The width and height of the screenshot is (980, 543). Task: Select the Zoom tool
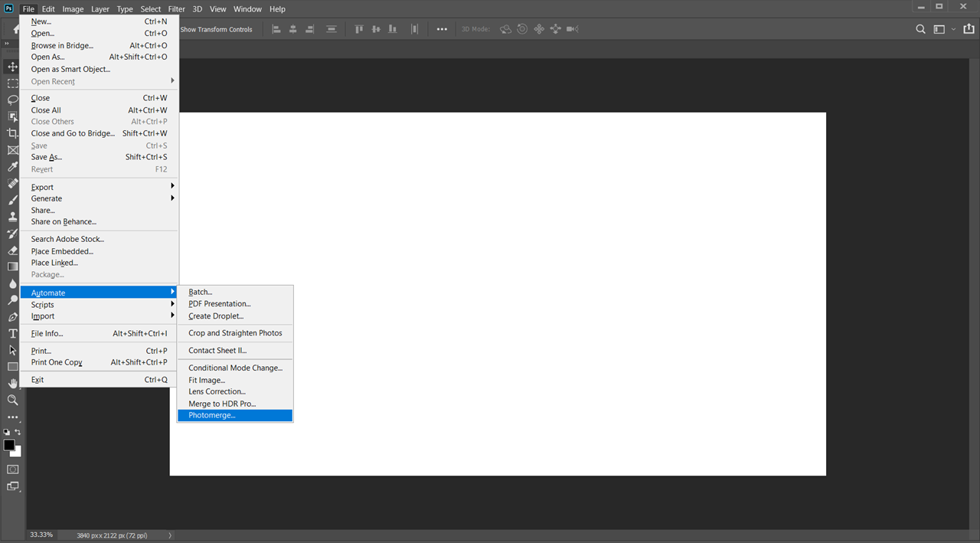12,400
